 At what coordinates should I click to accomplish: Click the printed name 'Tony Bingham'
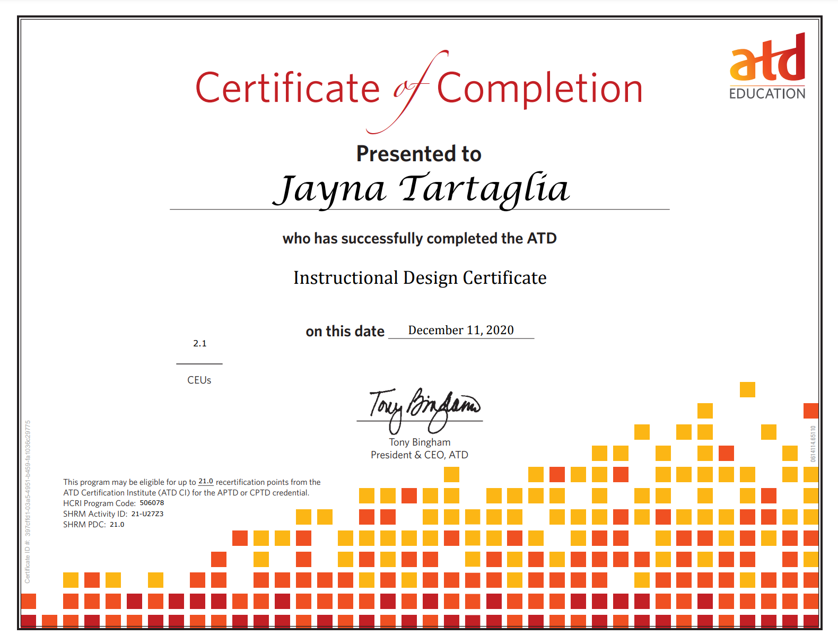point(420,442)
